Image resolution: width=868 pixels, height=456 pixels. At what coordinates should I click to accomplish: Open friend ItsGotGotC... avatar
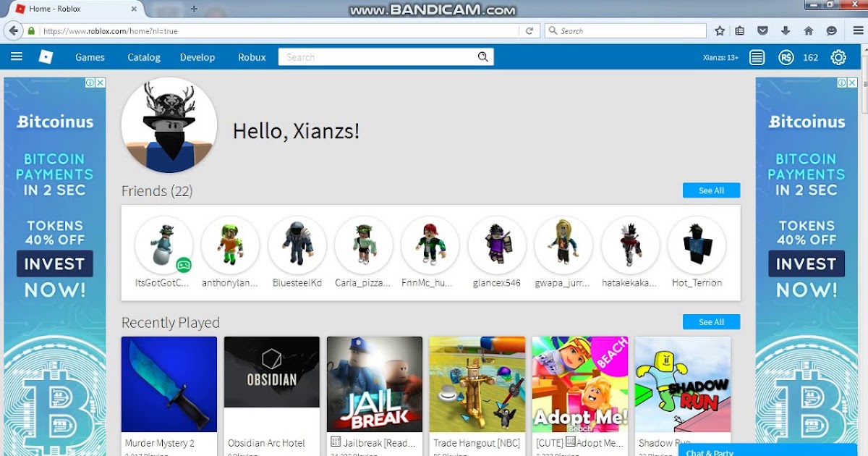(164, 245)
